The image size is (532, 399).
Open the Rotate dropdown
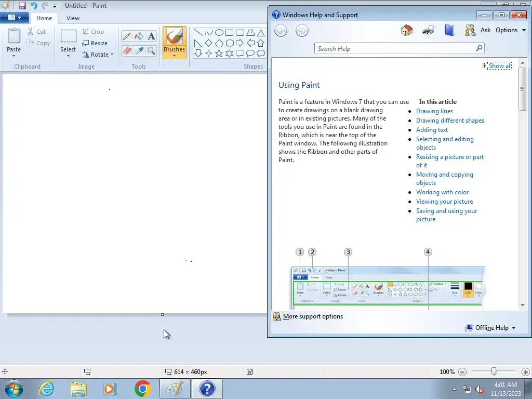[98, 54]
